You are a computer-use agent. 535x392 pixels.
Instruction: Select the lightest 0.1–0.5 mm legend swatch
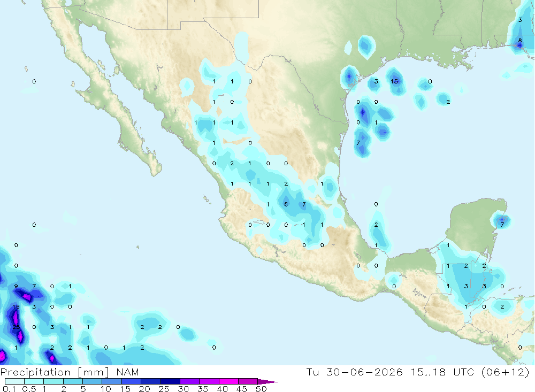pos(14,381)
